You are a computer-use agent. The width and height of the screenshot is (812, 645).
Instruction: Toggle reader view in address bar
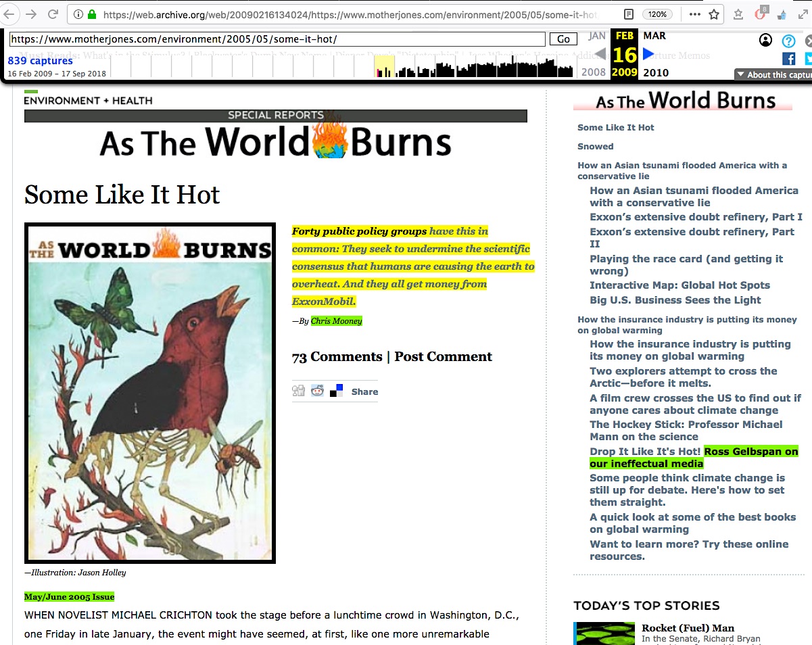point(629,14)
